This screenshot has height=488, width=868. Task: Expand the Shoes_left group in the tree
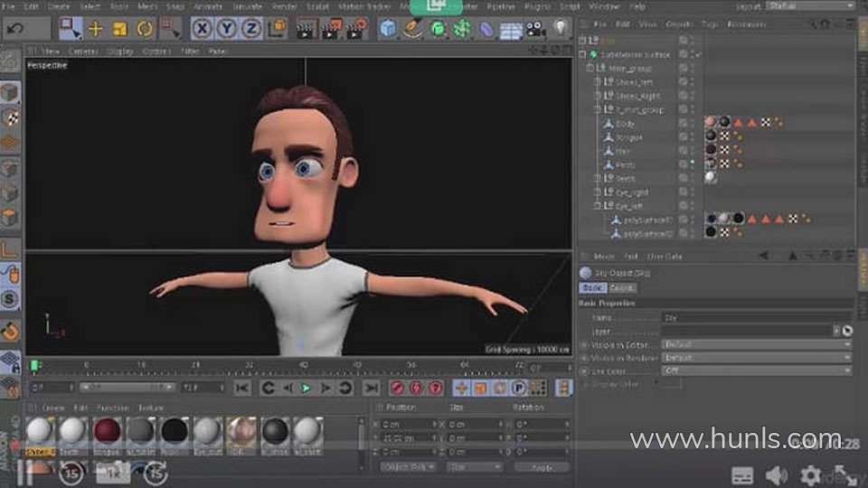click(597, 82)
